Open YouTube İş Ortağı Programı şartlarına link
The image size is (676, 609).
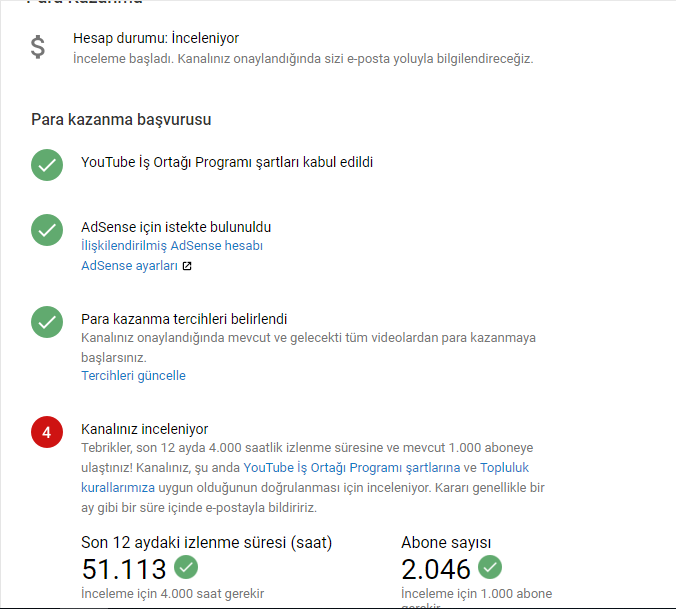point(352,468)
